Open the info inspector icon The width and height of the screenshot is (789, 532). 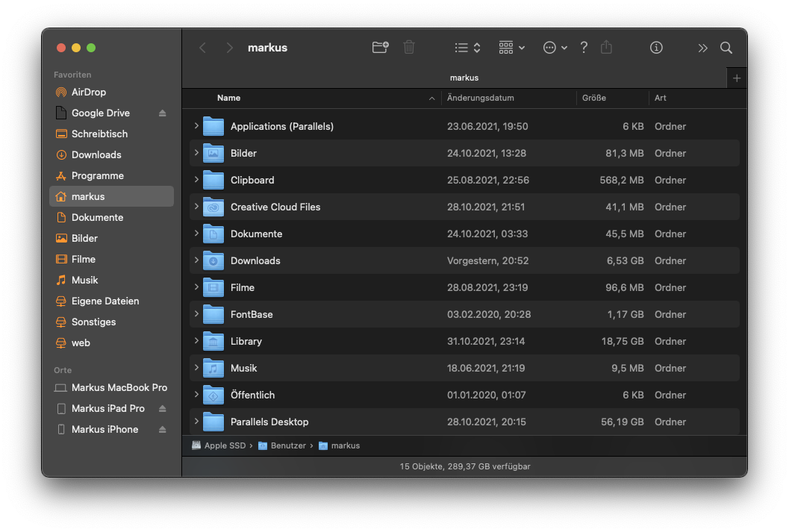(656, 48)
